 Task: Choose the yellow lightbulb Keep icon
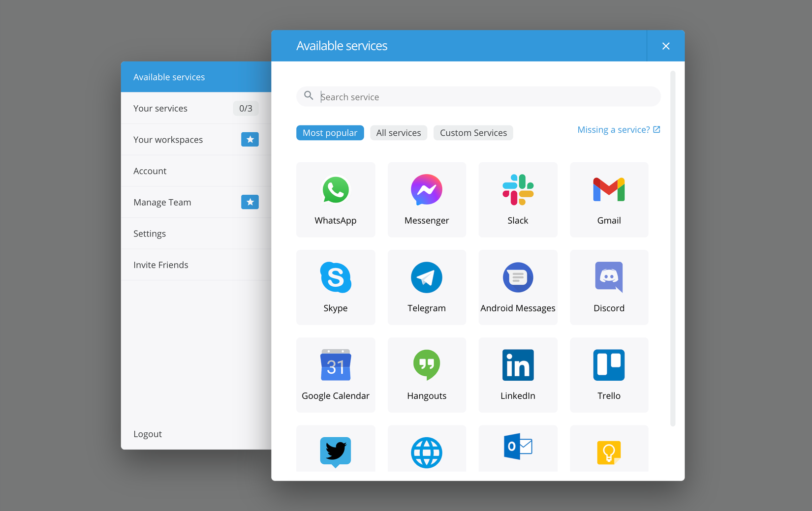coord(609,452)
